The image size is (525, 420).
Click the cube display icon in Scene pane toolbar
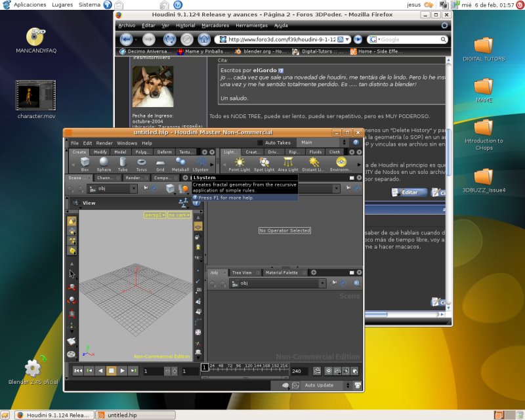(x=171, y=188)
